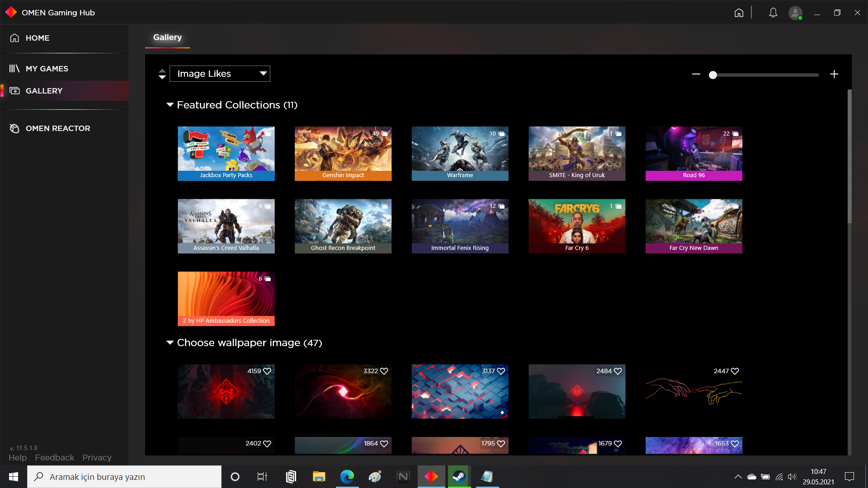The width and height of the screenshot is (868, 488).
Task: Collapse the Featured Collections section
Action: point(170,105)
